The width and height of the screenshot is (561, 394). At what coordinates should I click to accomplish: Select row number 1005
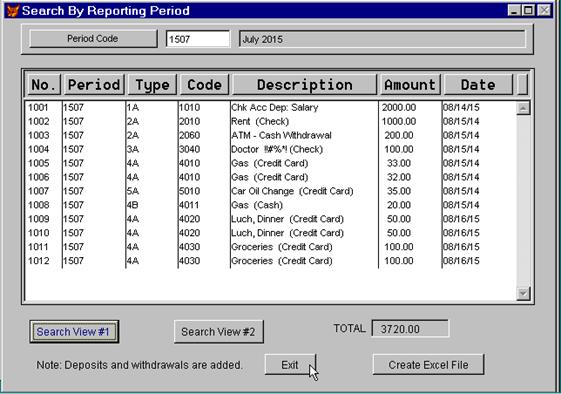coord(271,163)
